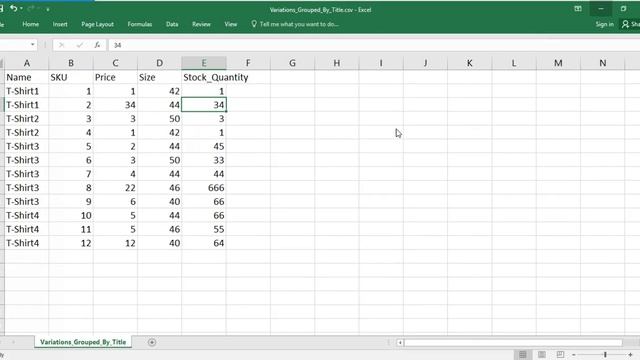
Task: Click the Tell me what you want to do box
Action: [295, 24]
